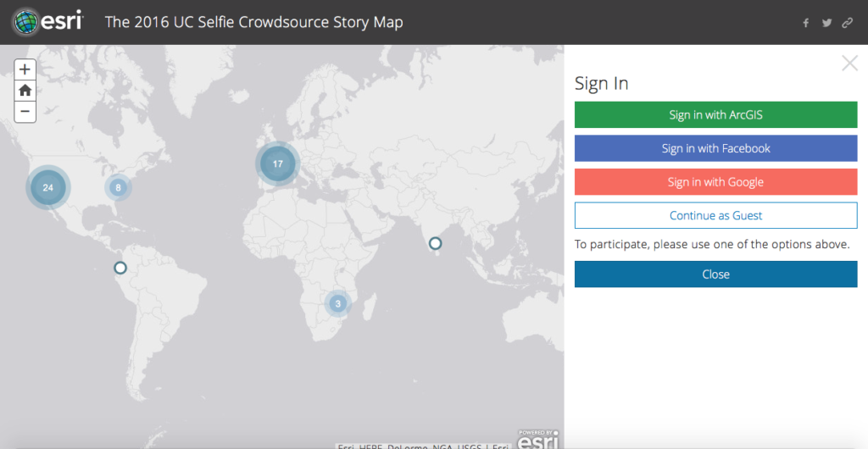Share story map on Facebook
Viewport: 868px width, 449px height.
pos(806,23)
